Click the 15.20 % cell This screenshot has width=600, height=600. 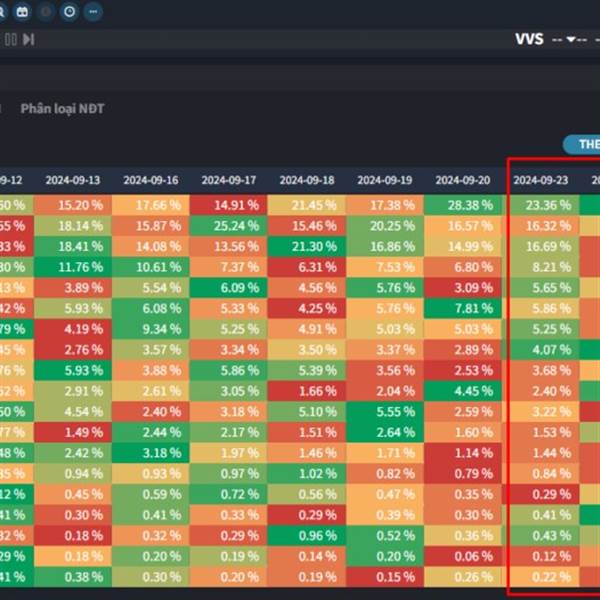(x=73, y=205)
